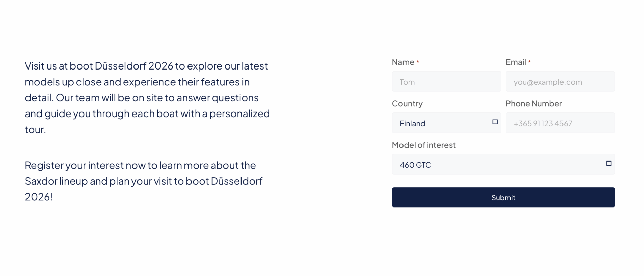Click the Country label text
The height and width of the screenshot is (276, 644).
click(x=407, y=104)
